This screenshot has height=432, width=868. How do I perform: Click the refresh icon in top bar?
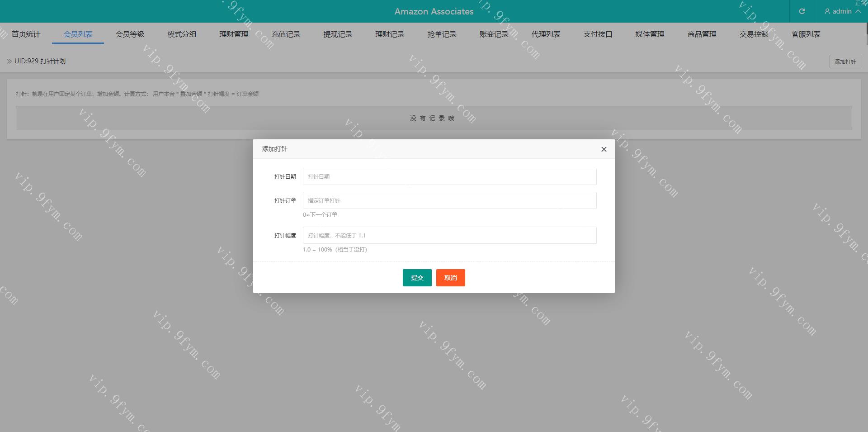click(x=802, y=11)
